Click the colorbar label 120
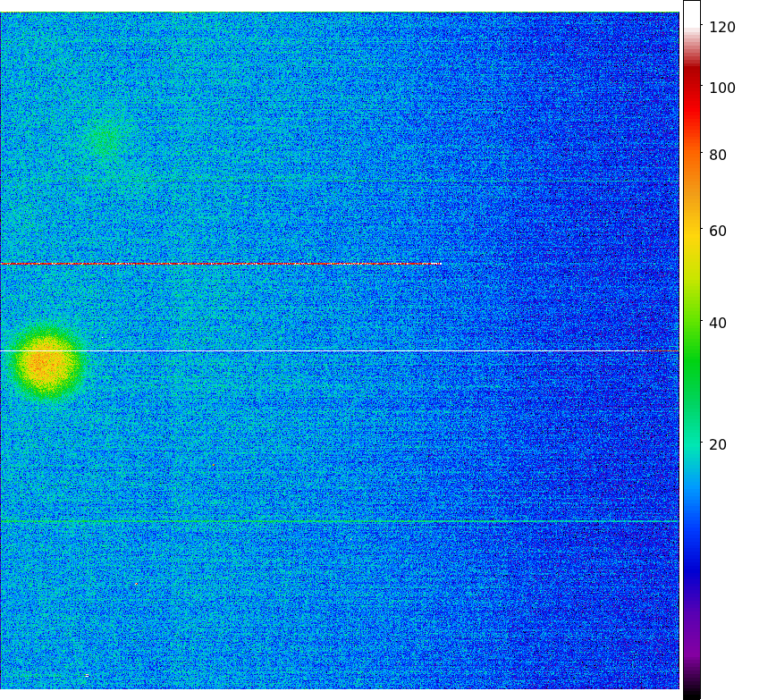 tap(721, 28)
